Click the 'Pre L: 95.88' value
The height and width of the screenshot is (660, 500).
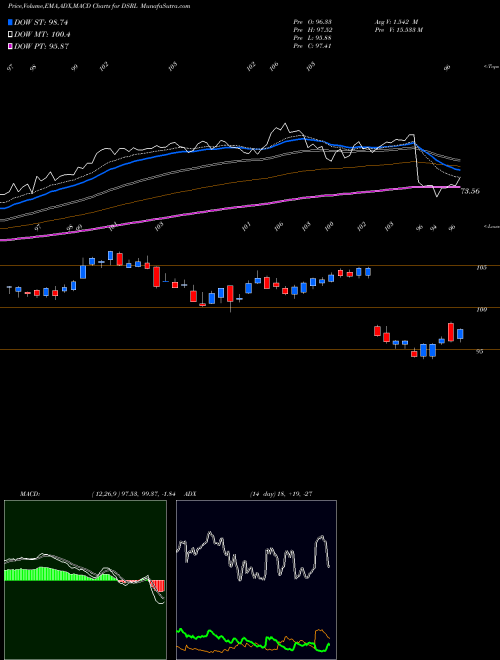(x=314, y=38)
